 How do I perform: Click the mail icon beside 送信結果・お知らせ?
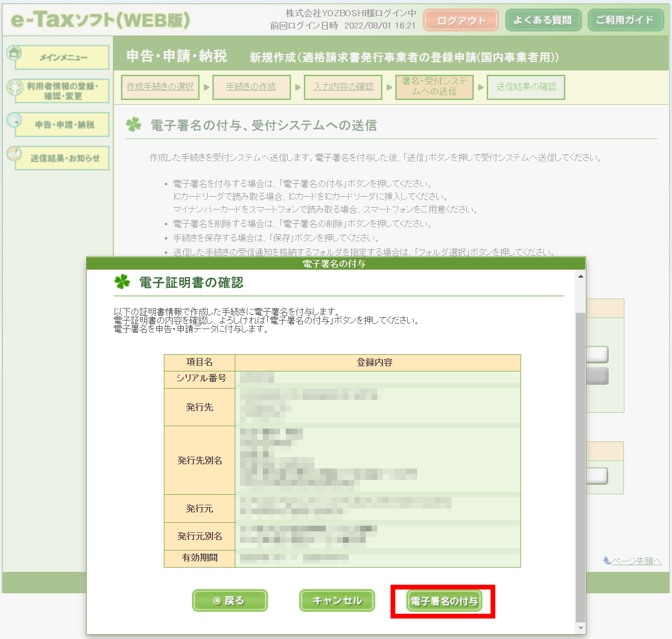[x=14, y=153]
